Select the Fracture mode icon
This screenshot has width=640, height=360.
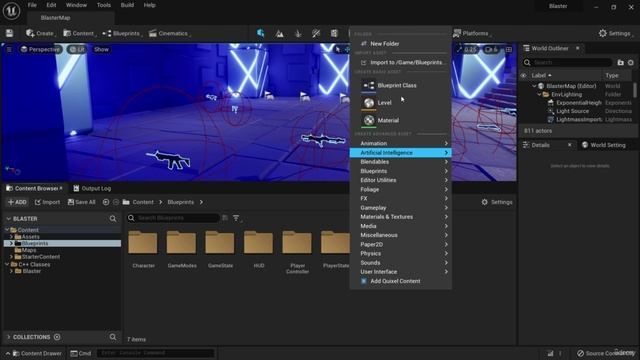334,33
